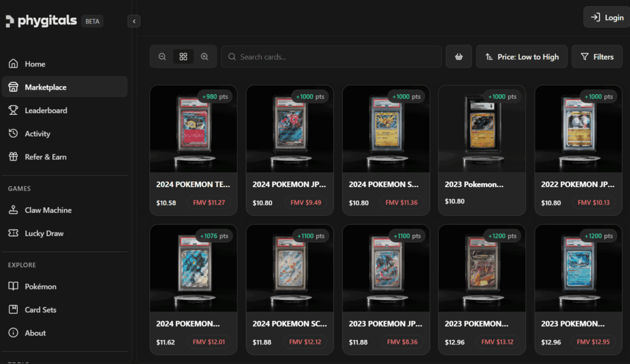The image size is (630, 364).
Task: Open the Lucky Draw game link
Action: (x=44, y=234)
